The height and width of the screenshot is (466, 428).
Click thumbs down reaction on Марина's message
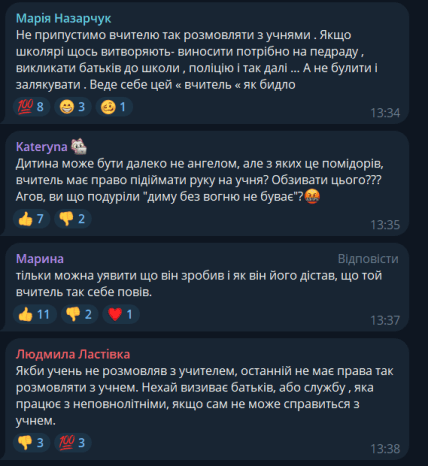[79, 314]
